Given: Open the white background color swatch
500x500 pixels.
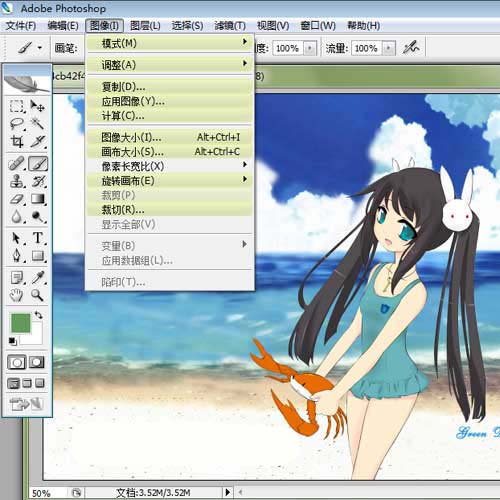Looking at the screenshot, I should click(36, 337).
